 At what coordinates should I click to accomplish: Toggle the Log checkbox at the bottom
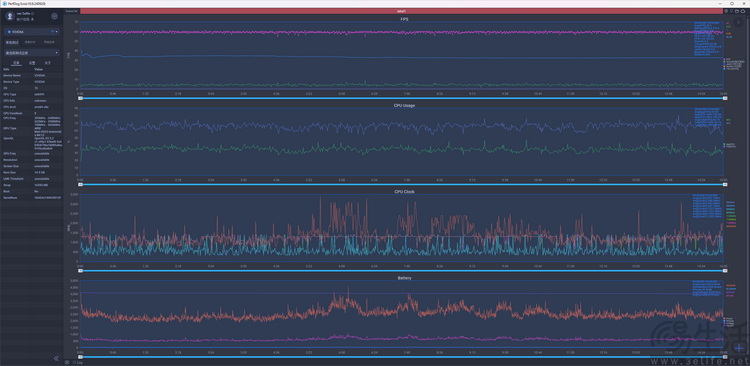click(x=74, y=362)
